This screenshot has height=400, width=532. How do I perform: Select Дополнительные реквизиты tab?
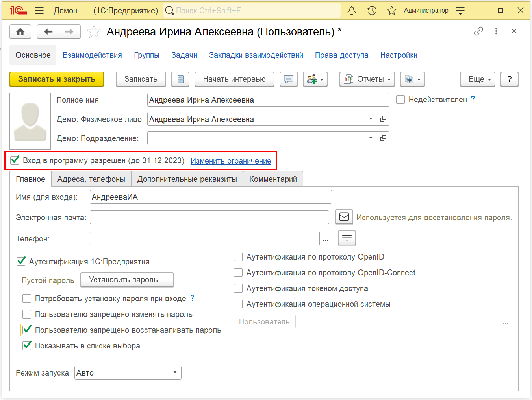(x=187, y=179)
